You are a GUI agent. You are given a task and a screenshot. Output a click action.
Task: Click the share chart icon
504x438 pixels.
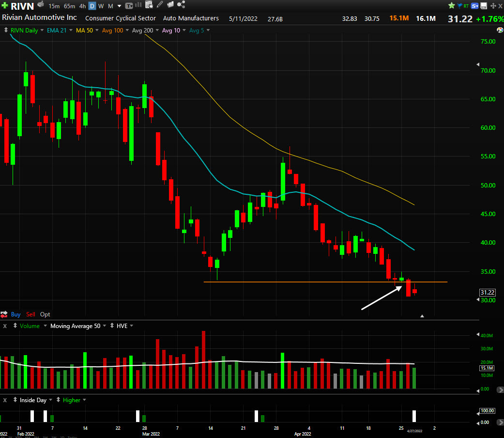(x=181, y=4)
